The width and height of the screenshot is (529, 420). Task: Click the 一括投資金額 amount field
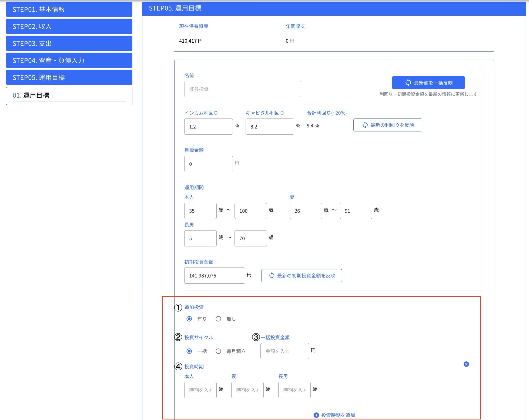pos(285,351)
